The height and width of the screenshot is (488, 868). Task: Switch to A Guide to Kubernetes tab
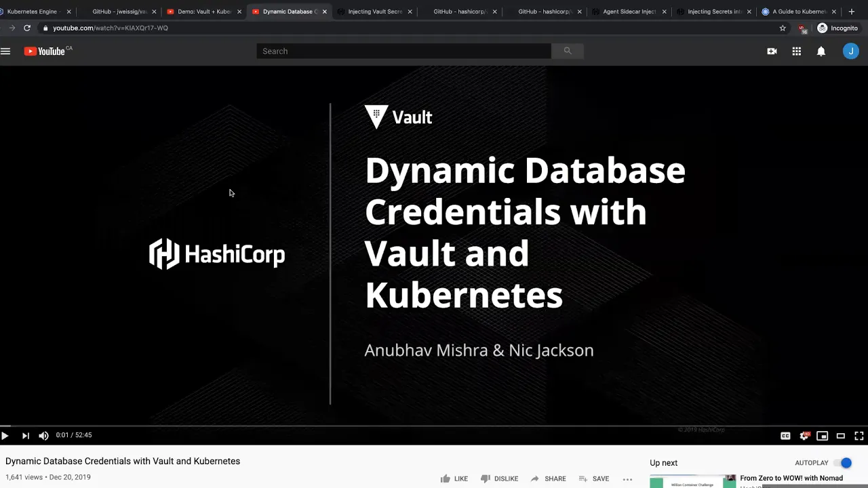[799, 12]
